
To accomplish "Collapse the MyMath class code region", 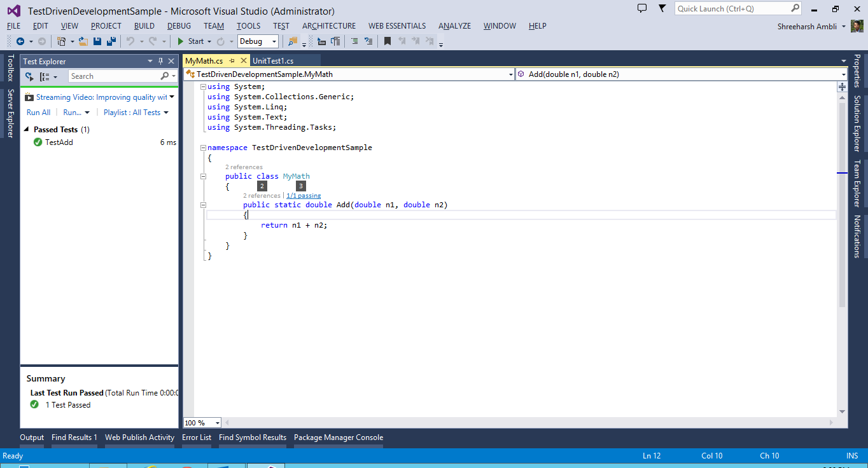I will [203, 176].
